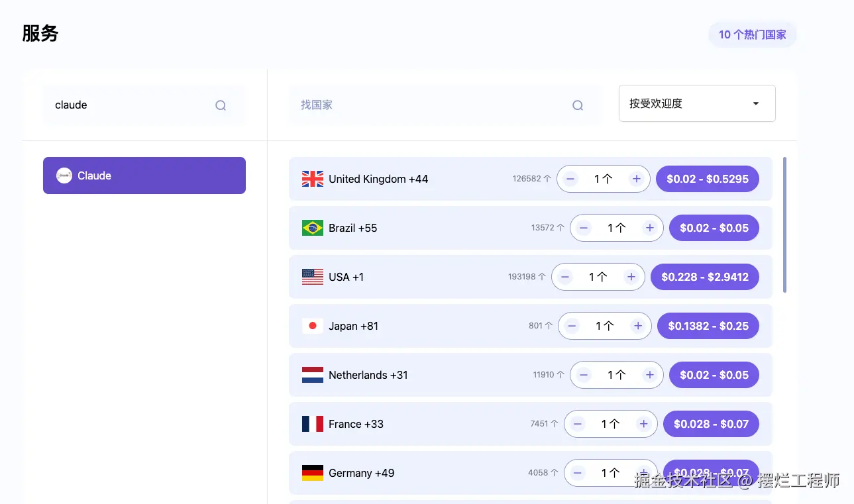Click the United Kingdom flag icon
This screenshot has height=504, width=854.
coord(313,179)
